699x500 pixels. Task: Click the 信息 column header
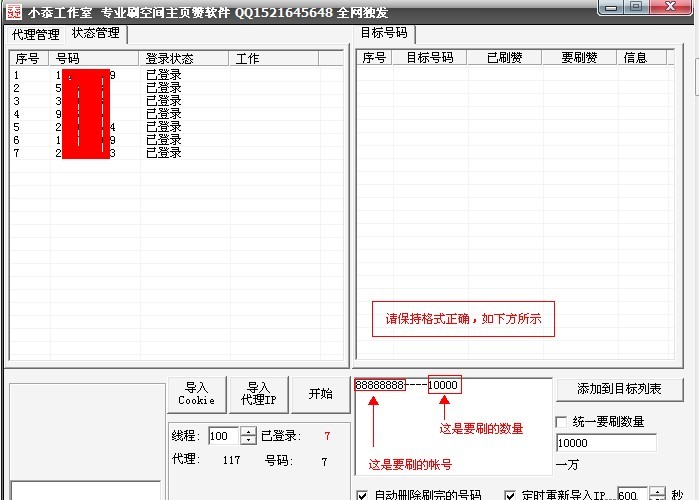[x=642, y=57]
